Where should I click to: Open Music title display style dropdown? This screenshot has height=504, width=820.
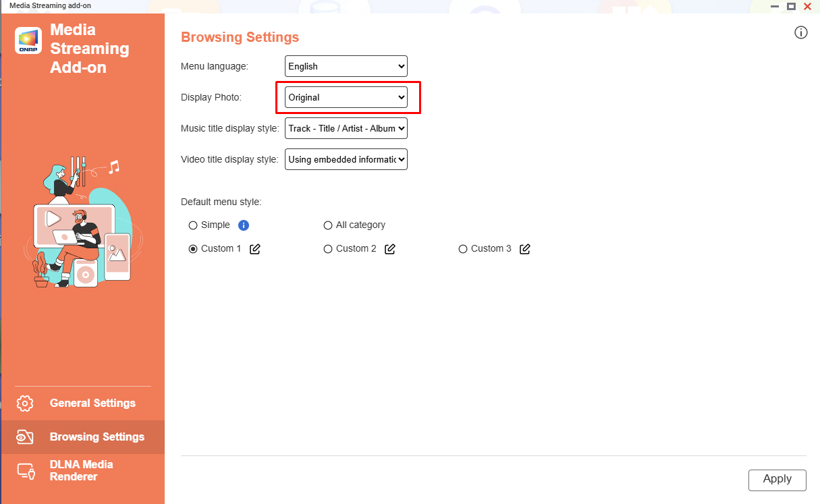(346, 128)
